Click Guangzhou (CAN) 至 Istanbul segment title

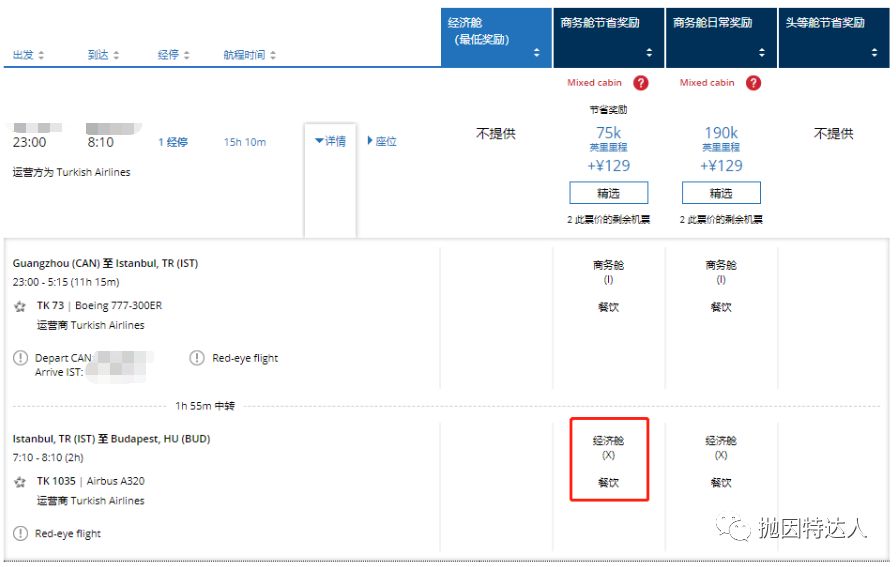(105, 263)
